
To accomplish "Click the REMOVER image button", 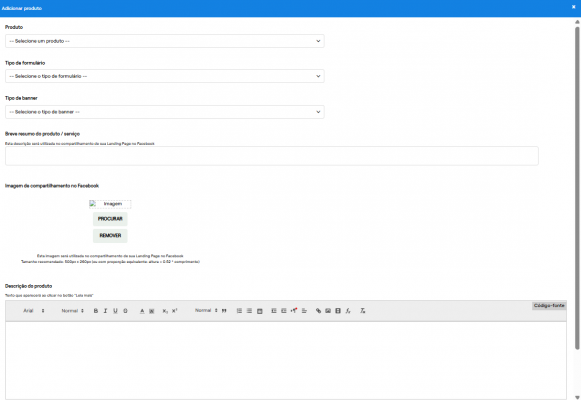I will pyautogui.click(x=110, y=236).
